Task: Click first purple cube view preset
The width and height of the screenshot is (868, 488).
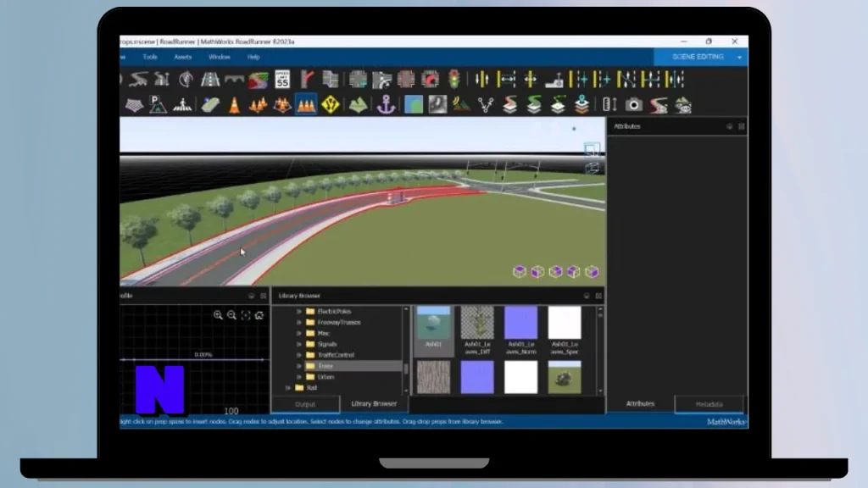Action: click(520, 271)
